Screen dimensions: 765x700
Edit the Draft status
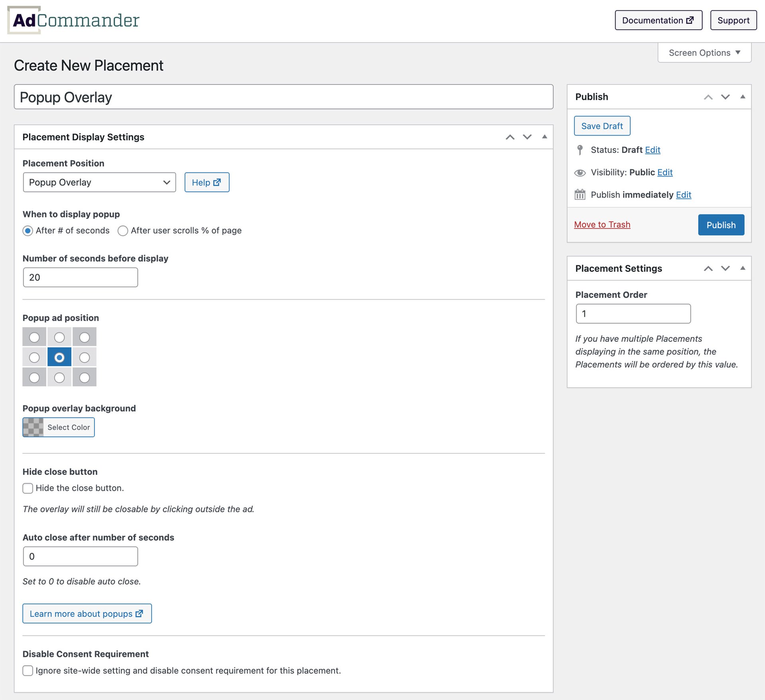tap(653, 150)
